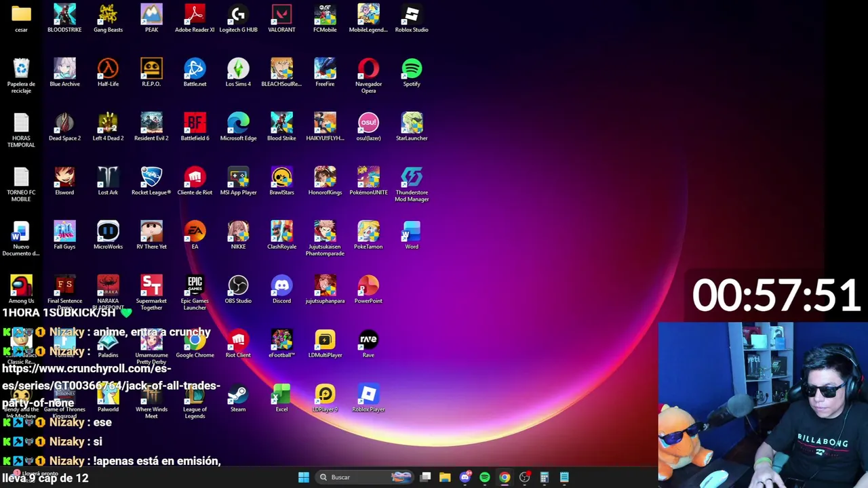Open LDMultiPlayer shortcut
868x488 pixels.
pyautogui.click(x=325, y=344)
